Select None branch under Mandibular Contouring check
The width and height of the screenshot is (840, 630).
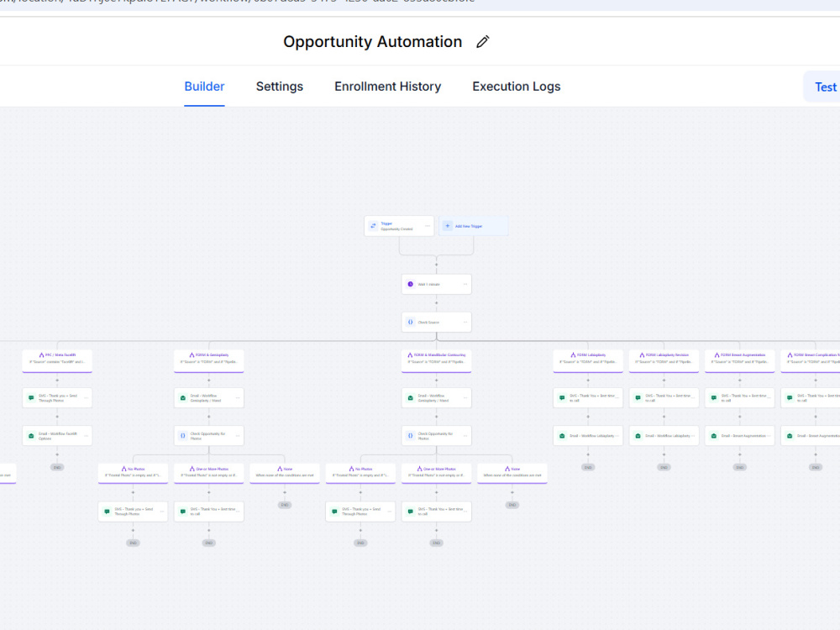(x=512, y=474)
